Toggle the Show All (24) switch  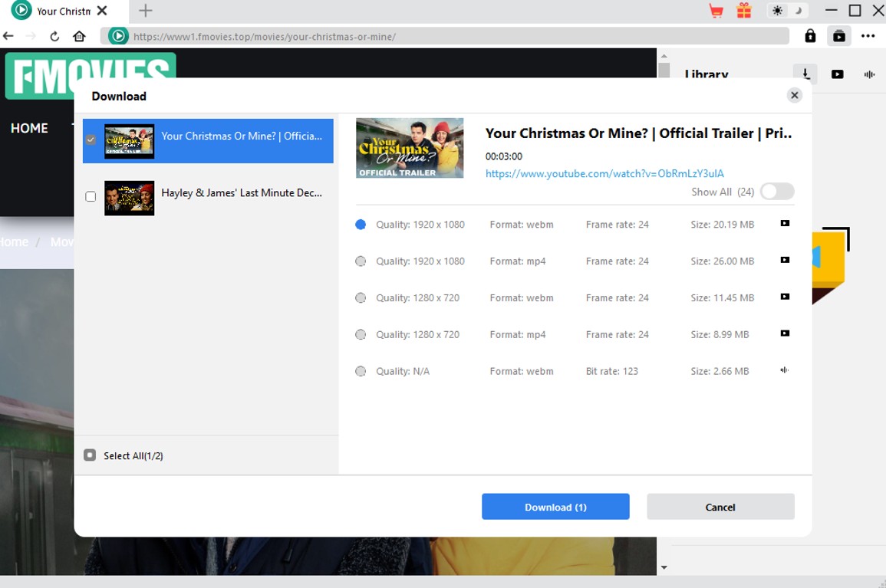pyautogui.click(x=776, y=192)
